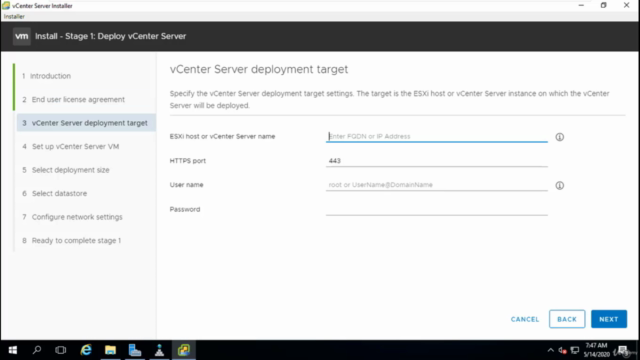Screen dimensions: 640x360
Task: Click the Password input field
Action: pyautogui.click(x=436, y=209)
